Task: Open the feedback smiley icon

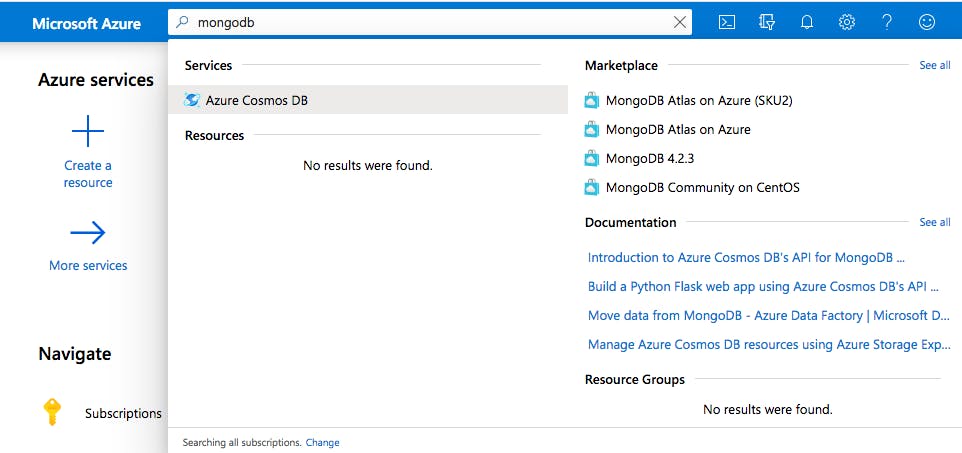Action: tap(926, 23)
